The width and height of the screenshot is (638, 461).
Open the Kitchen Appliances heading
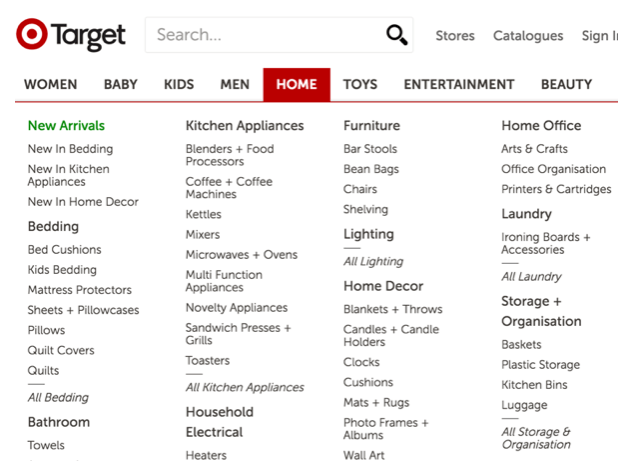245,126
